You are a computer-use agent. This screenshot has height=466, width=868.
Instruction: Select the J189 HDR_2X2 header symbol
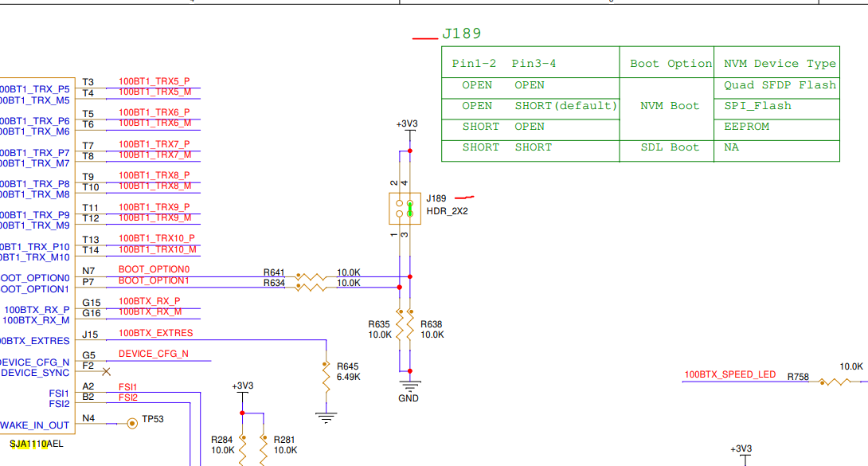[405, 209]
